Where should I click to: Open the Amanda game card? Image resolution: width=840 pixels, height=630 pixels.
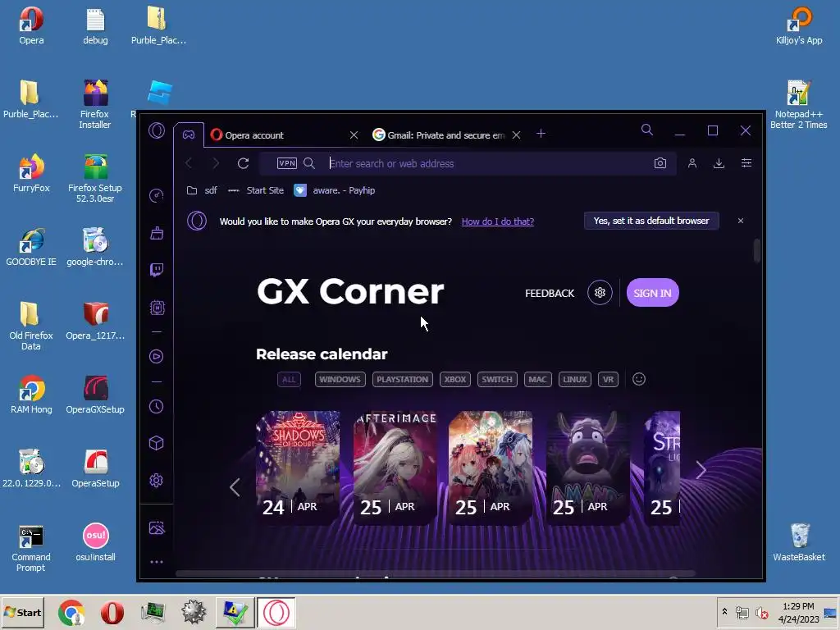coord(588,468)
